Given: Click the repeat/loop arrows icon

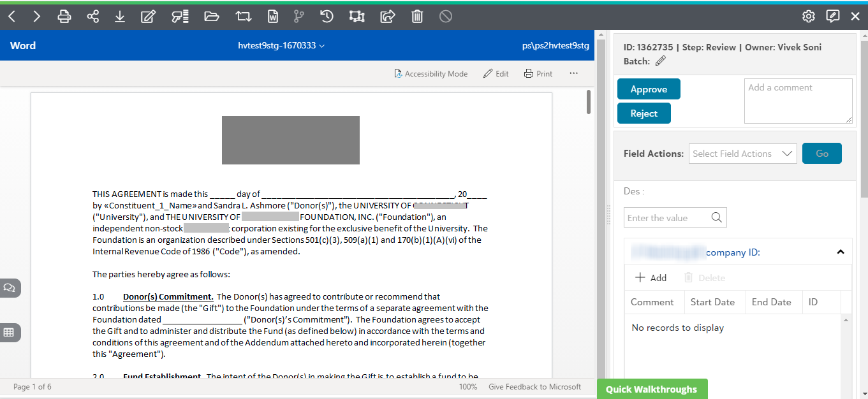Looking at the screenshot, I should 243,17.
